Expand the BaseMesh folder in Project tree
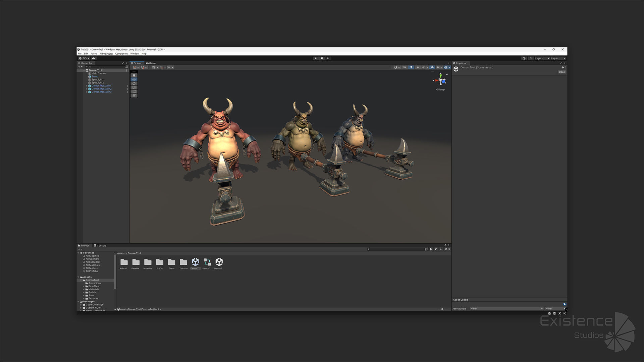Screen dimensions: 644x362 [x=84, y=286]
